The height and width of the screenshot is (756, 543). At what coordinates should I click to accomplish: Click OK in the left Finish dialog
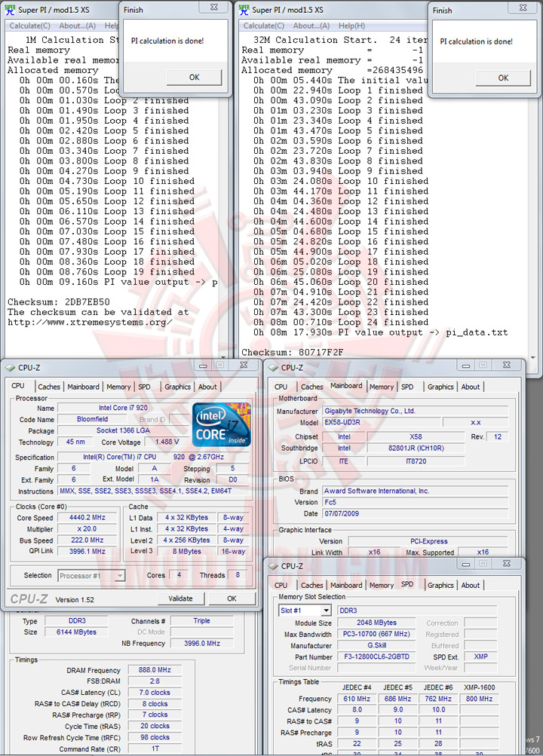195,77
